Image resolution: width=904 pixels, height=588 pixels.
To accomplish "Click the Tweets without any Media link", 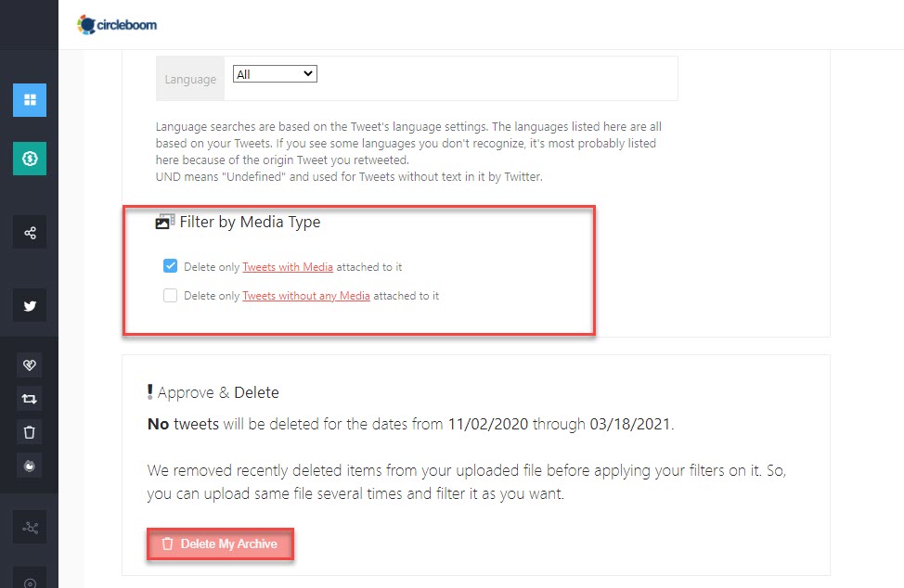I will pyautogui.click(x=306, y=296).
